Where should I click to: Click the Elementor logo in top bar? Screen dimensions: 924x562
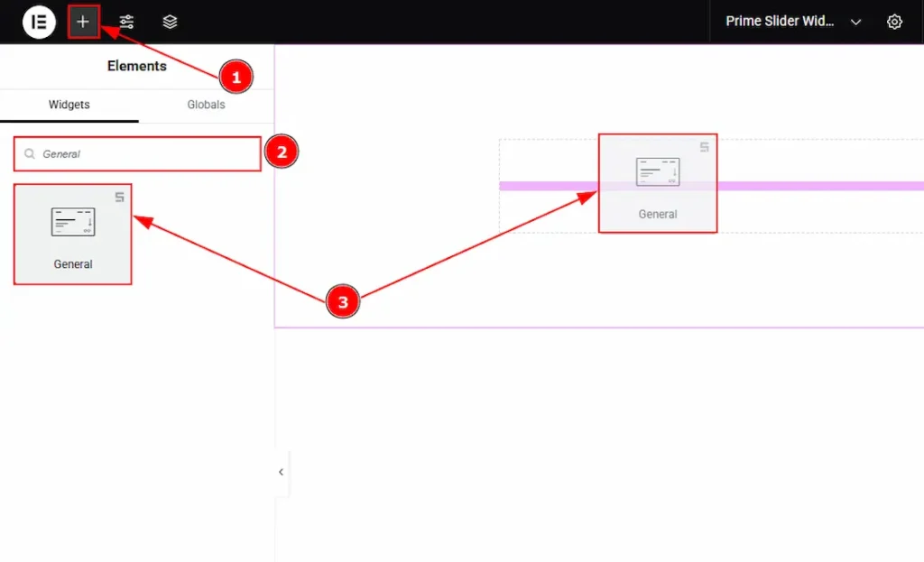point(39,22)
